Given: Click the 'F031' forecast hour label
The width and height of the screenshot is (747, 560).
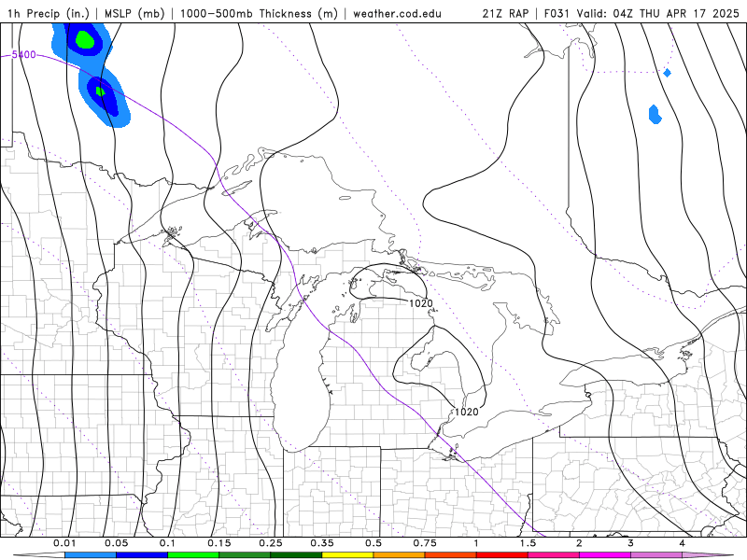Looking at the screenshot, I should (557, 13).
